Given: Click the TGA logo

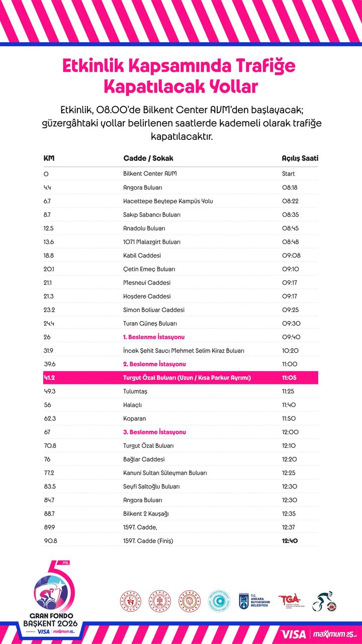Looking at the screenshot, I should click(x=292, y=601).
